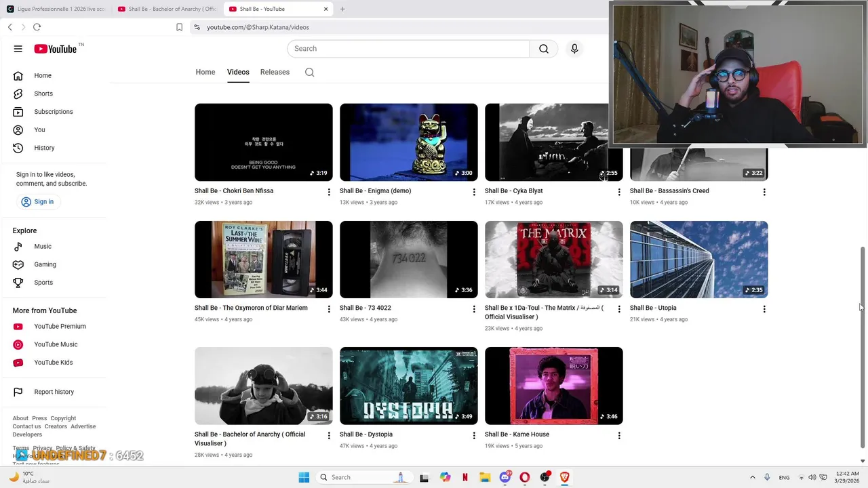This screenshot has height=488, width=868.
Task: Open the taskbar clock and date
Action: coord(848,477)
